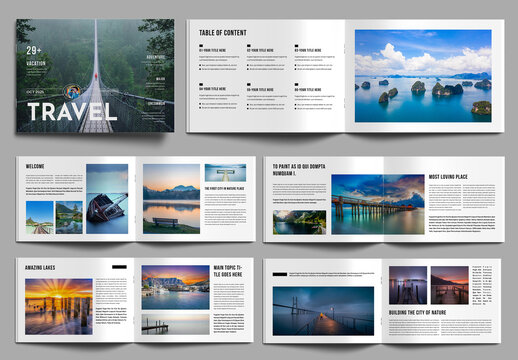Click the WELCOME heading
This screenshot has width=518, height=360.
(x=35, y=166)
